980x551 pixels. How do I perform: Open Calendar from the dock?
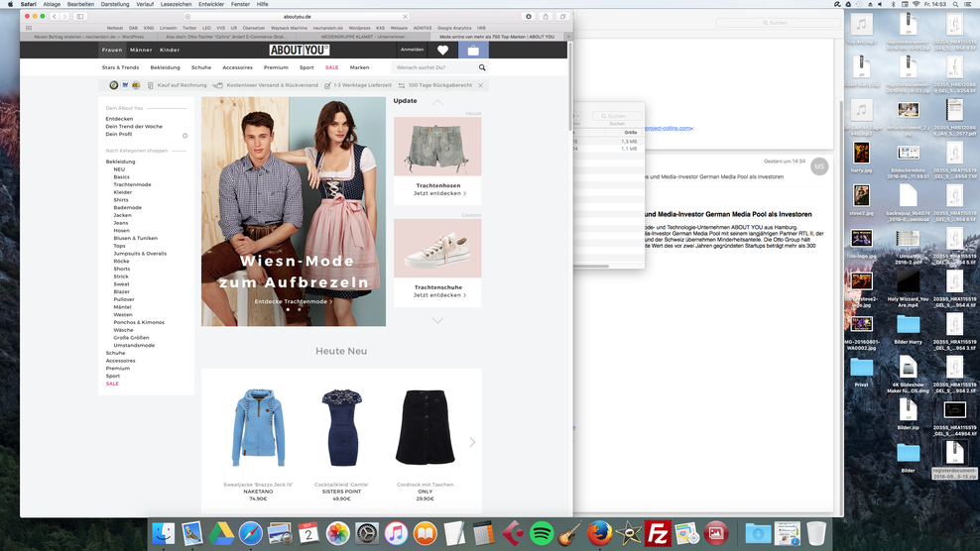pos(308,533)
